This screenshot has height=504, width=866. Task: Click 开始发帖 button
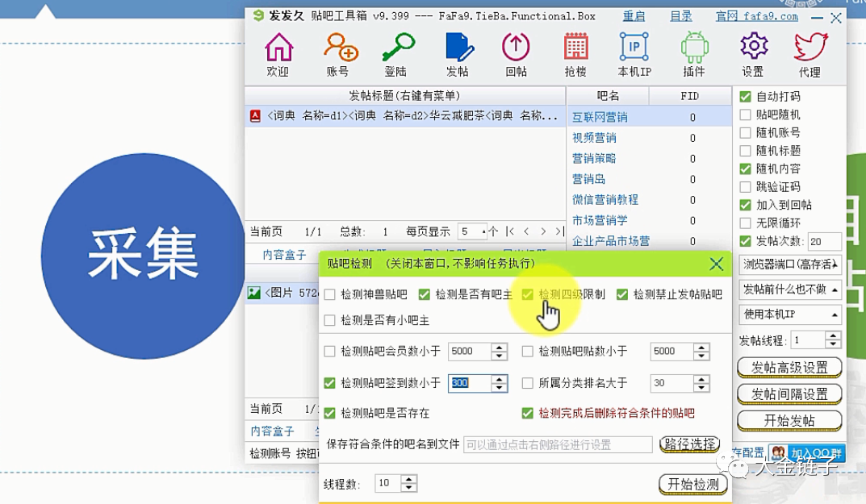coord(789,421)
